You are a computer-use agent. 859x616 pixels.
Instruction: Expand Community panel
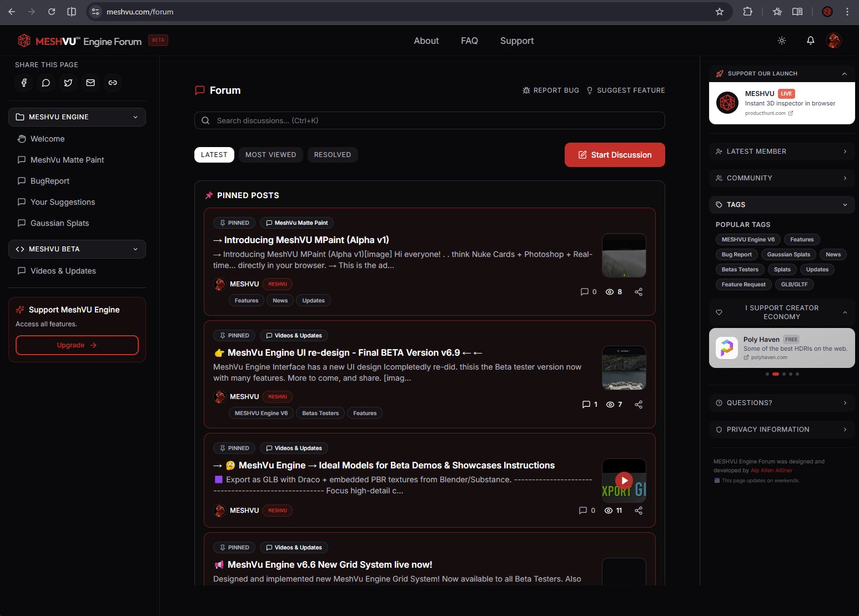(782, 178)
